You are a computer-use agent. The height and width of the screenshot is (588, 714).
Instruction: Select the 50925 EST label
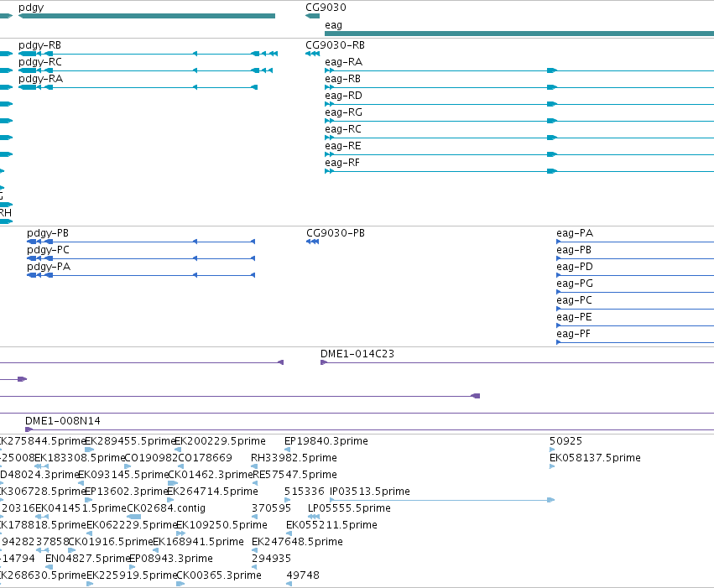click(565, 441)
